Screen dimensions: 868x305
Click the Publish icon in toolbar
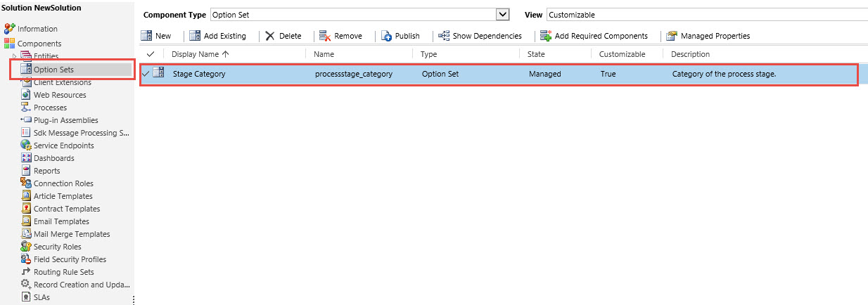click(x=387, y=36)
